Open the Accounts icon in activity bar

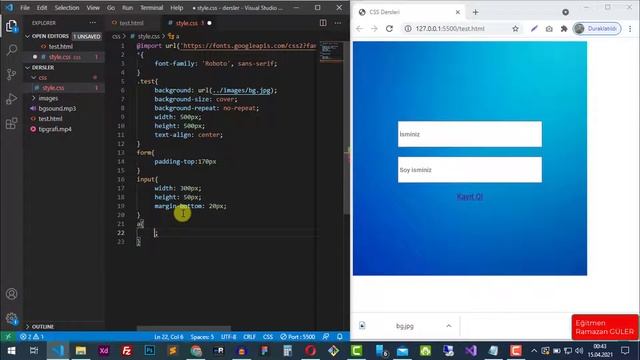click(x=11, y=294)
